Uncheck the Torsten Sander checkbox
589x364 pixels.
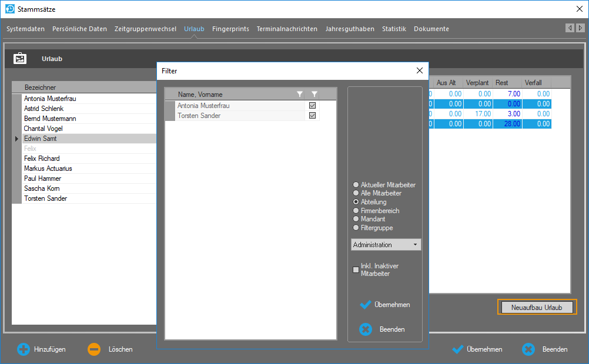313,116
